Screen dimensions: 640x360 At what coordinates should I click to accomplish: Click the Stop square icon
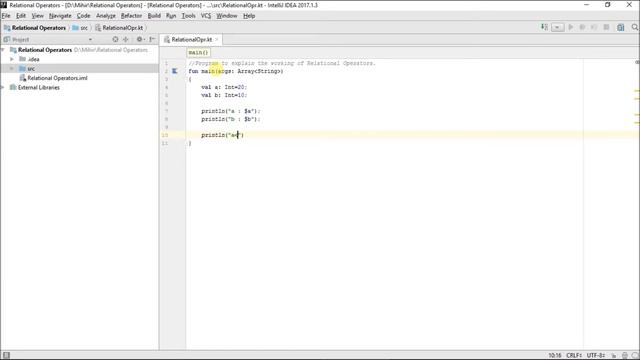click(x=607, y=27)
